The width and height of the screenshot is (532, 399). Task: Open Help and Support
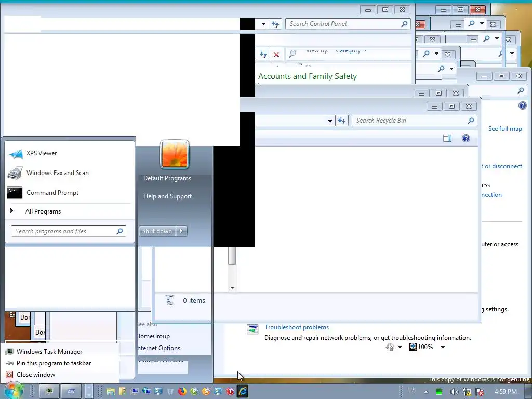pyautogui.click(x=168, y=196)
